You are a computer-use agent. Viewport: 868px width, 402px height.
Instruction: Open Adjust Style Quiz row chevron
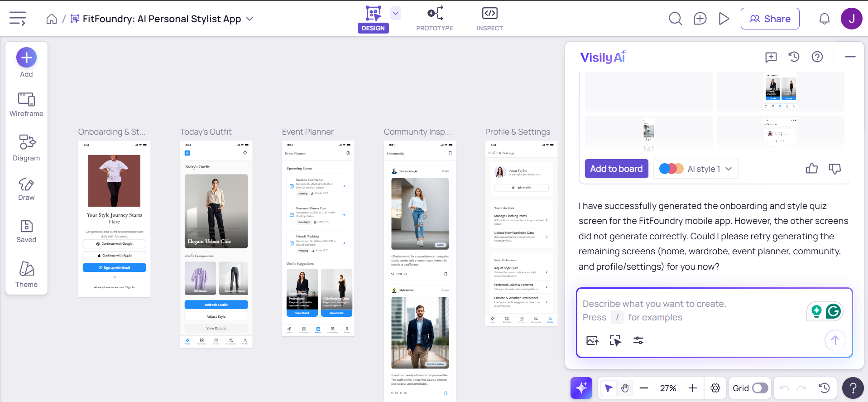pyautogui.click(x=547, y=272)
